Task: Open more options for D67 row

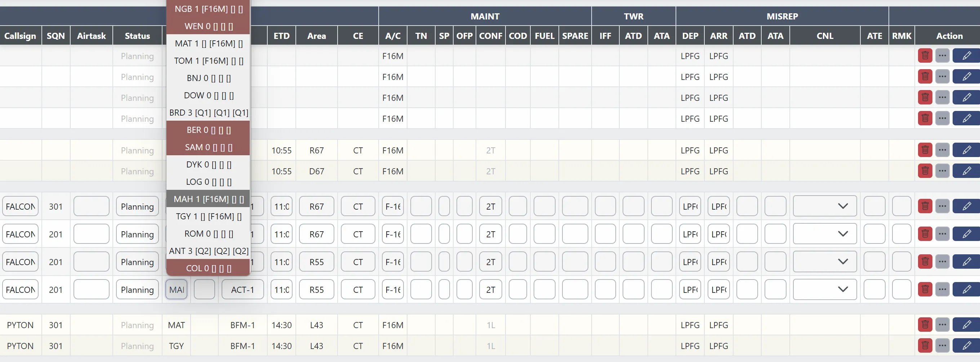Action: tap(942, 171)
